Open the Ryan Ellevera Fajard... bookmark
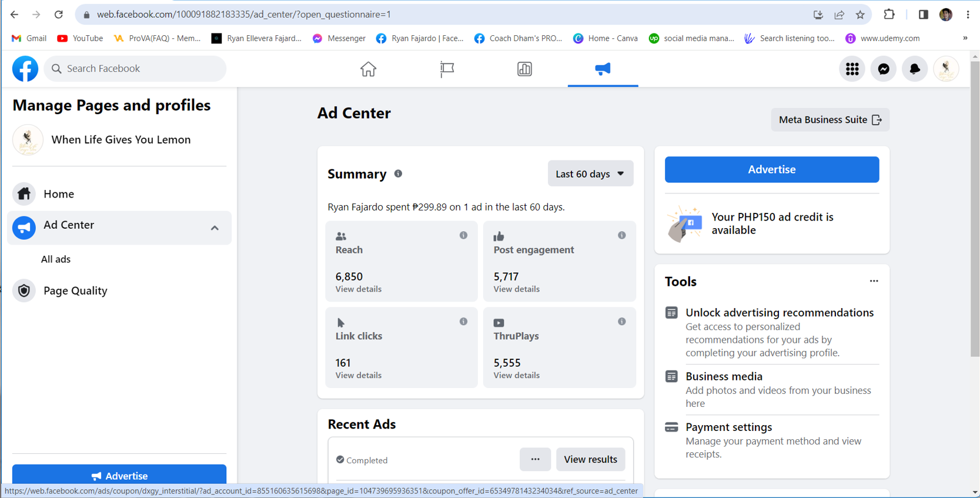 (257, 38)
